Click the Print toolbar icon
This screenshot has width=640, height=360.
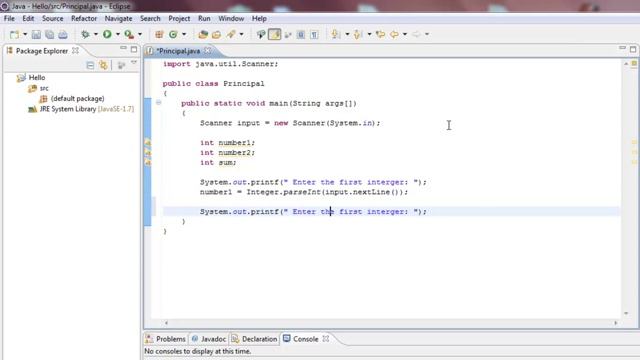pyautogui.click(x=63, y=35)
